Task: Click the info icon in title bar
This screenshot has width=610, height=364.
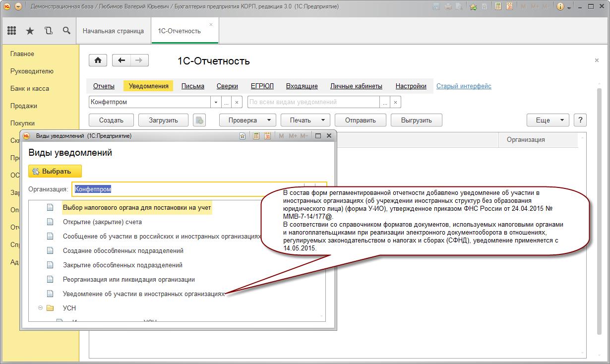Action: (x=560, y=7)
